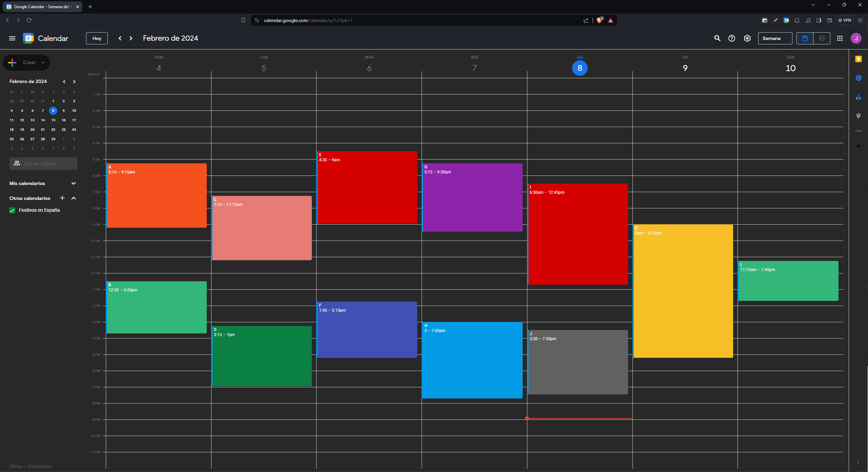
Task: Hide side panel chevron at bottom right
Action: coord(858,462)
